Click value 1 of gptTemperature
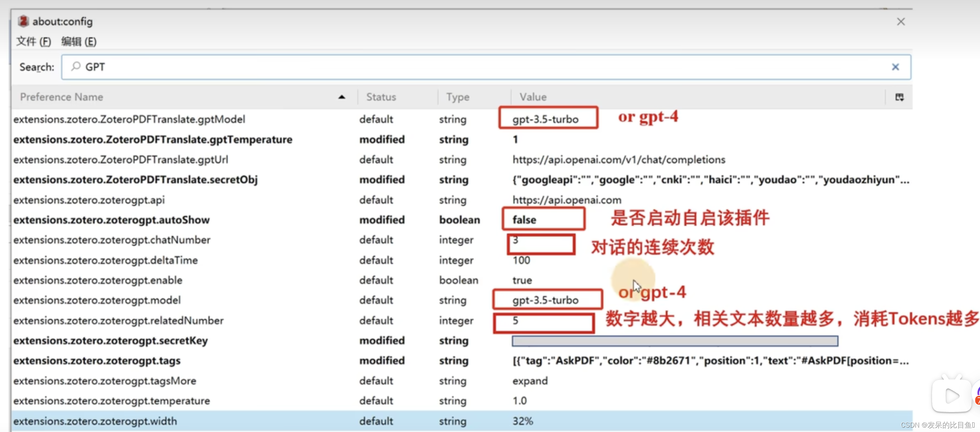This screenshot has width=980, height=432. pos(515,139)
